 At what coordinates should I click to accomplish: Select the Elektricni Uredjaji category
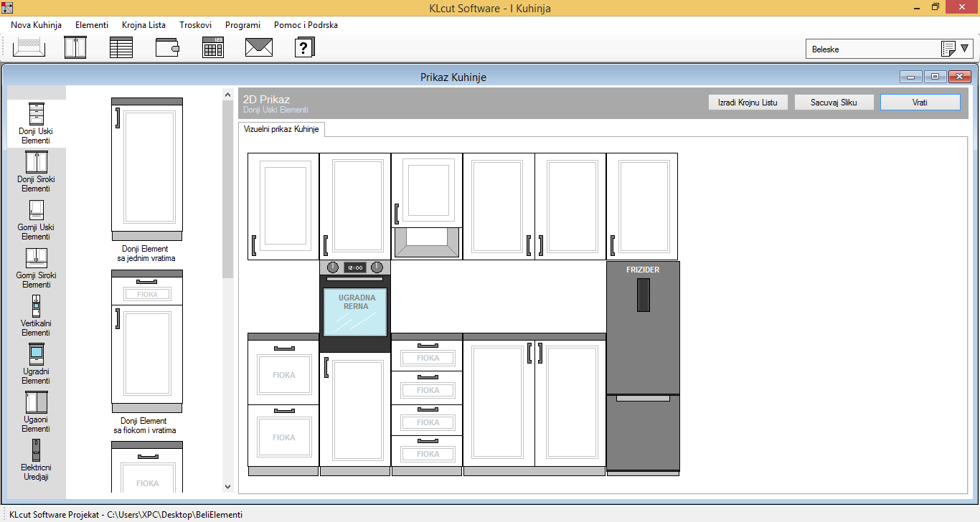(36, 460)
